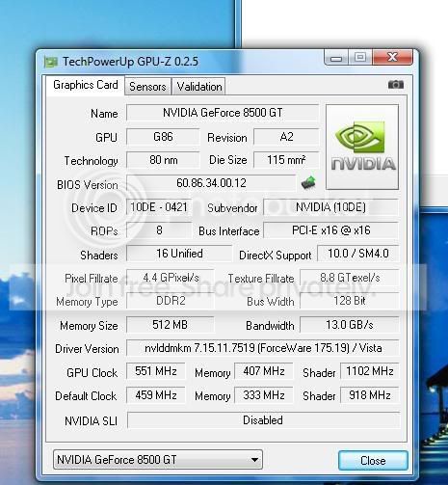Click the camera screenshot icon
448x485 pixels.
[396, 85]
